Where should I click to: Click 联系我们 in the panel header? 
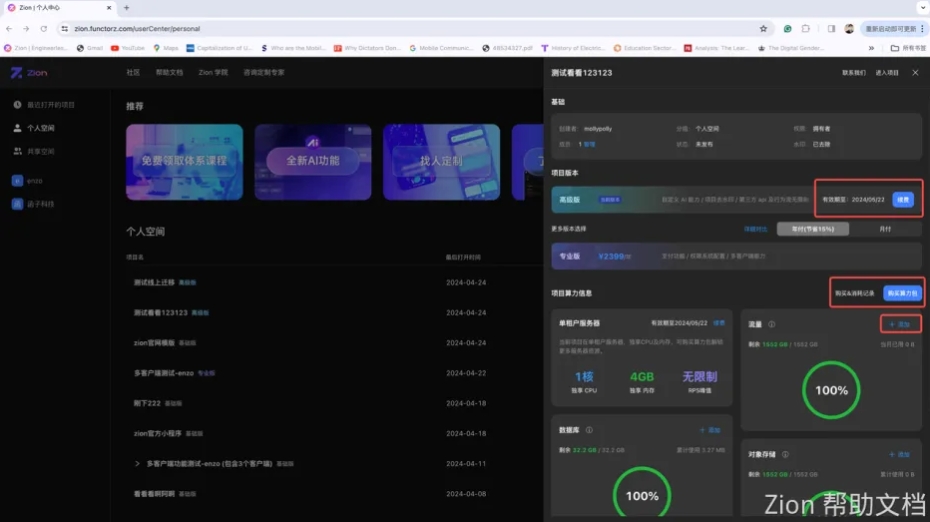click(853, 73)
